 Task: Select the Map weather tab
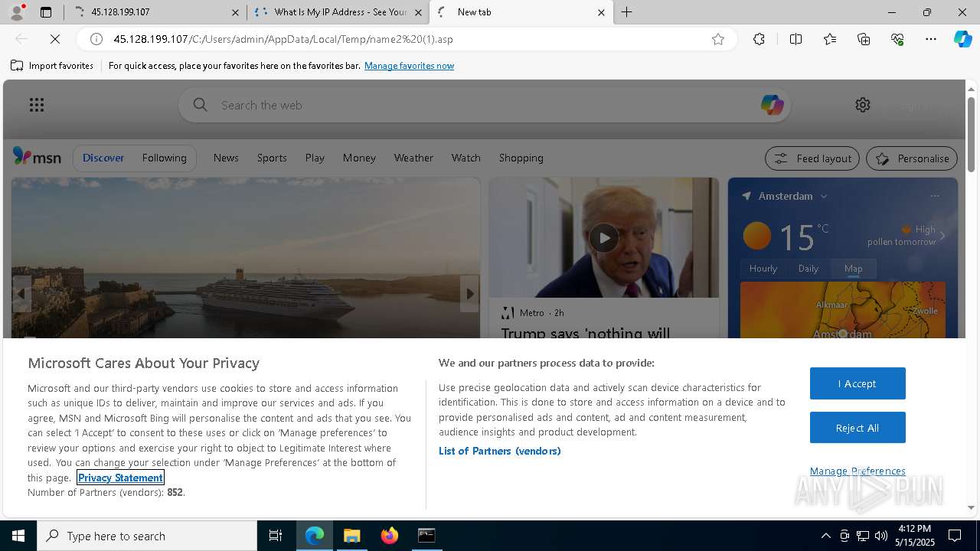854,269
